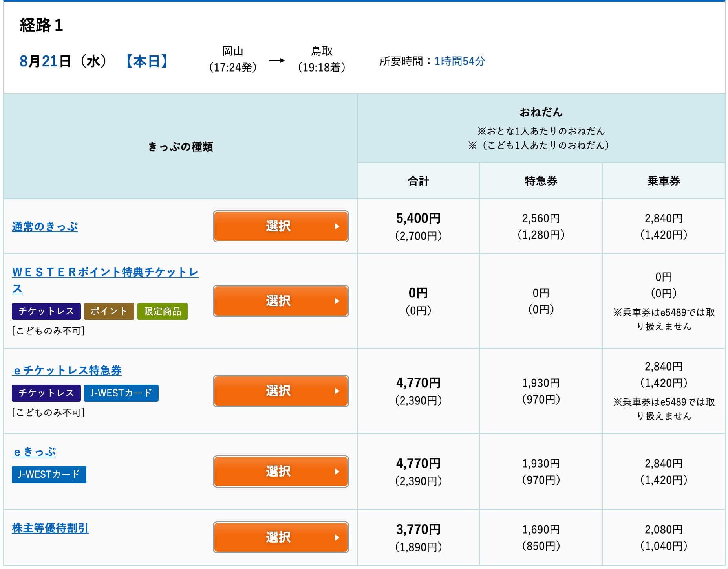Click [こどものみ不可] under eチケットレス特急券
728x569 pixels.
(x=48, y=413)
